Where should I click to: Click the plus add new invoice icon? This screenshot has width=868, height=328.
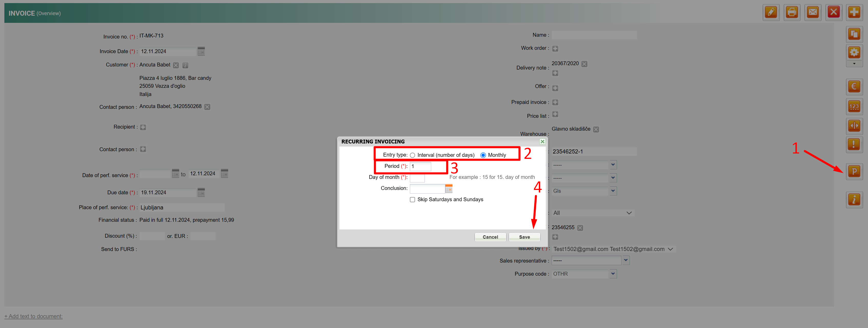coord(854,13)
